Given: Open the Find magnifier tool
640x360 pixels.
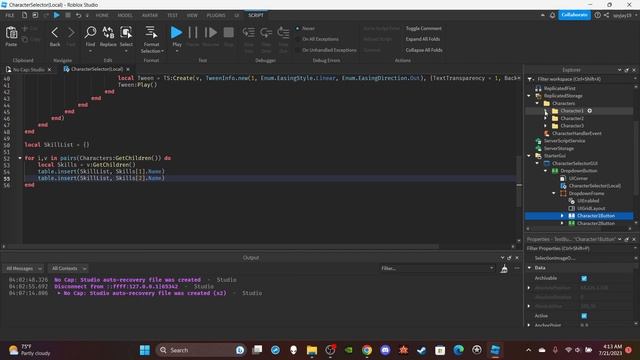Looking at the screenshot, I should coord(90,32).
